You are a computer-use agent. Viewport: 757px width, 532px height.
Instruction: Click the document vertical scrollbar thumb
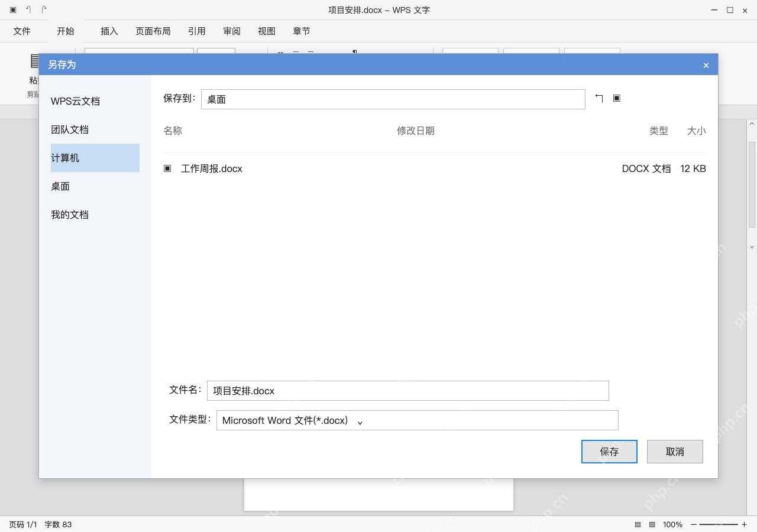752,184
